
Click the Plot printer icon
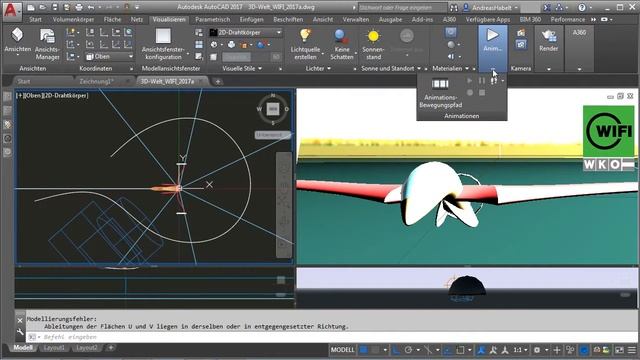[x=79, y=7]
